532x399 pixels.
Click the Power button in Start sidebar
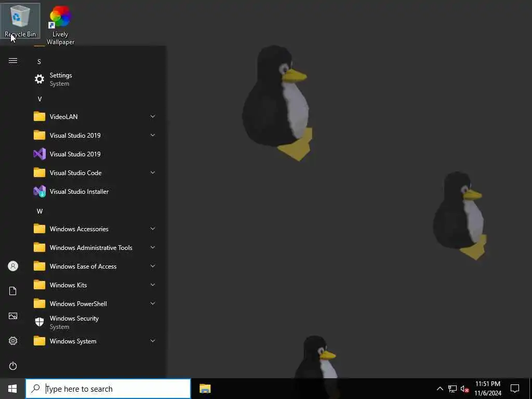[13, 366]
